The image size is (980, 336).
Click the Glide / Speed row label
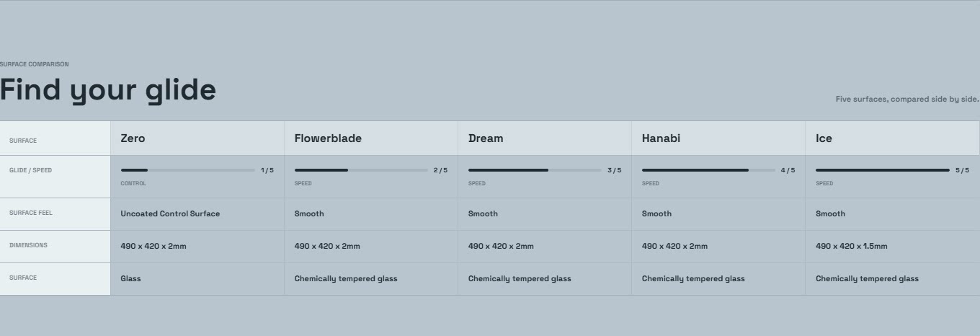point(30,170)
